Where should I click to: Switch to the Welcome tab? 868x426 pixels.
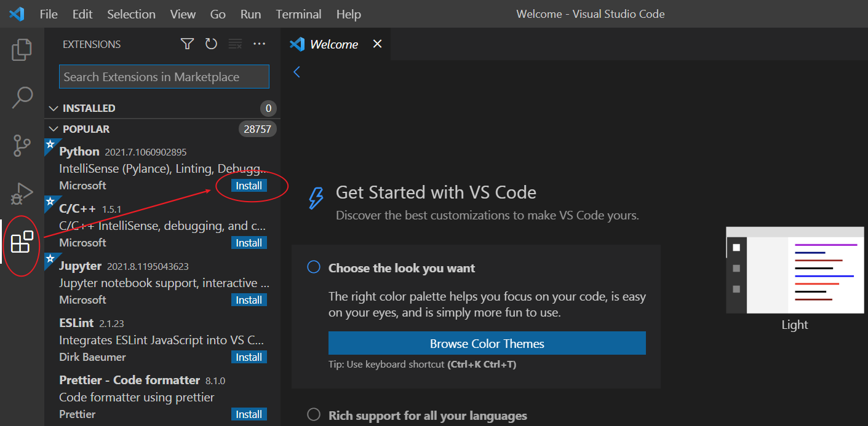point(335,44)
